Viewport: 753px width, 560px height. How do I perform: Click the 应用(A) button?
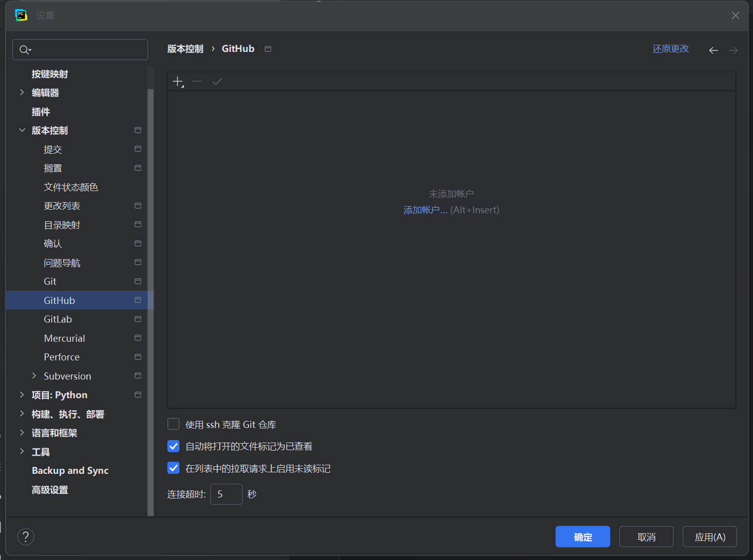pos(710,537)
